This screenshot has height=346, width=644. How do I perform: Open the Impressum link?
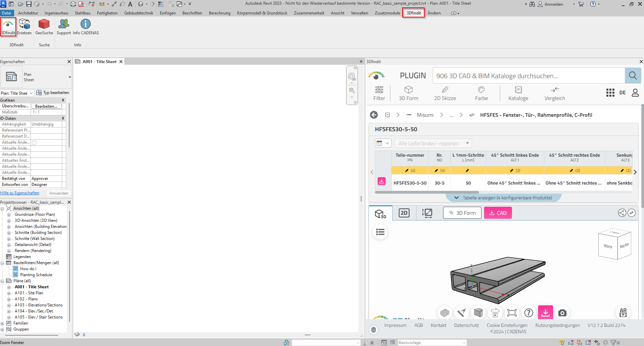tap(395, 325)
